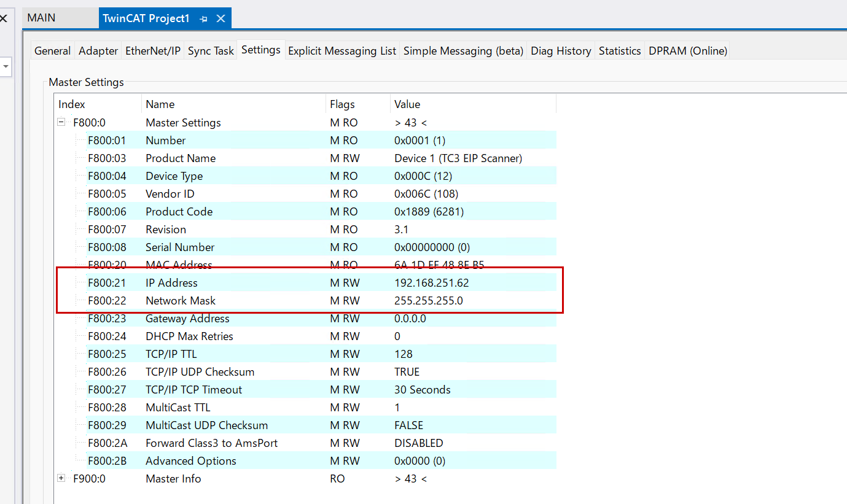The image size is (847, 504).
Task: Pin the TwinCAT Project1 document tab
Action: tap(203, 19)
